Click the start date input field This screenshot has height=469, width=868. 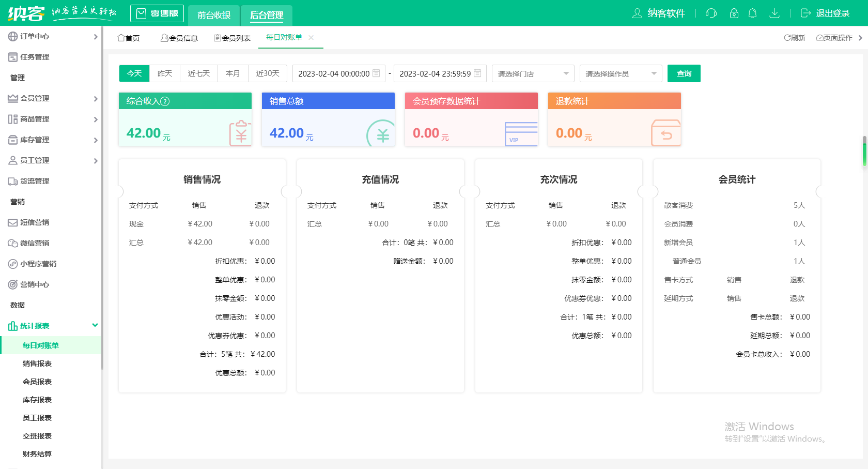coord(336,73)
